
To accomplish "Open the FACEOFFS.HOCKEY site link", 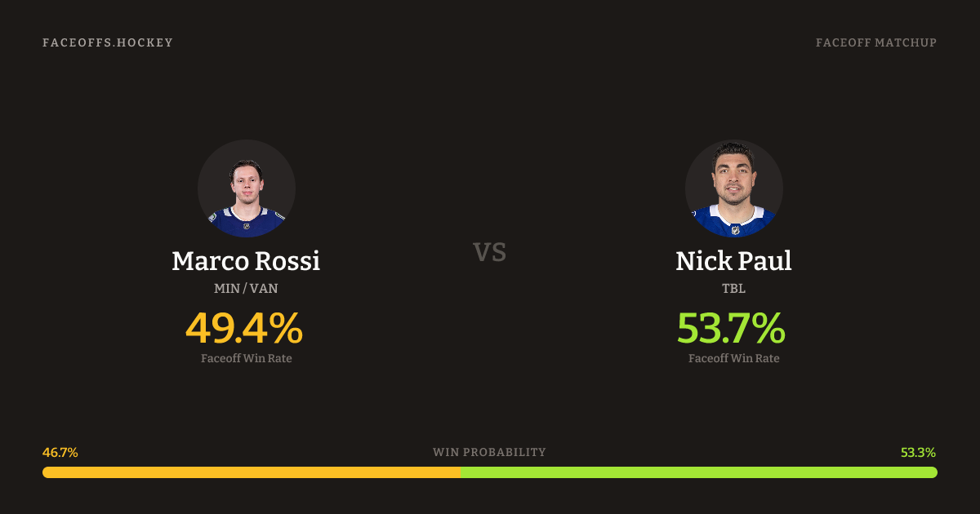I will click(x=108, y=42).
